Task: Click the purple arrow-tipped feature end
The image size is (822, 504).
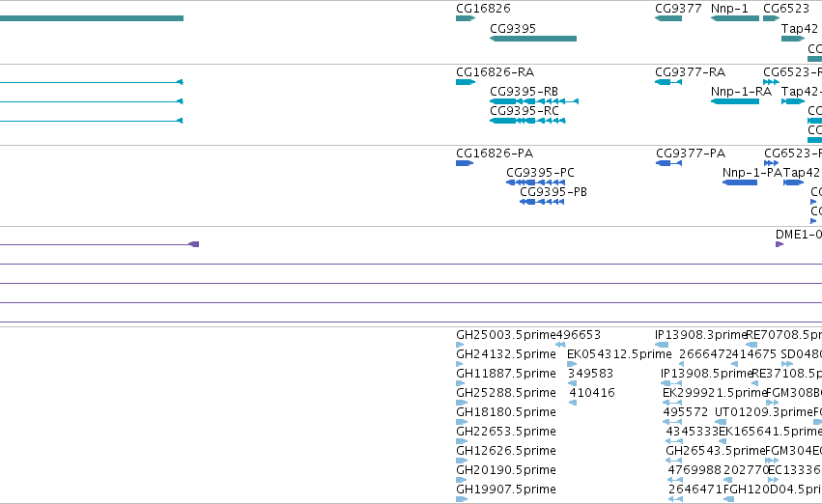Action: 194,244
